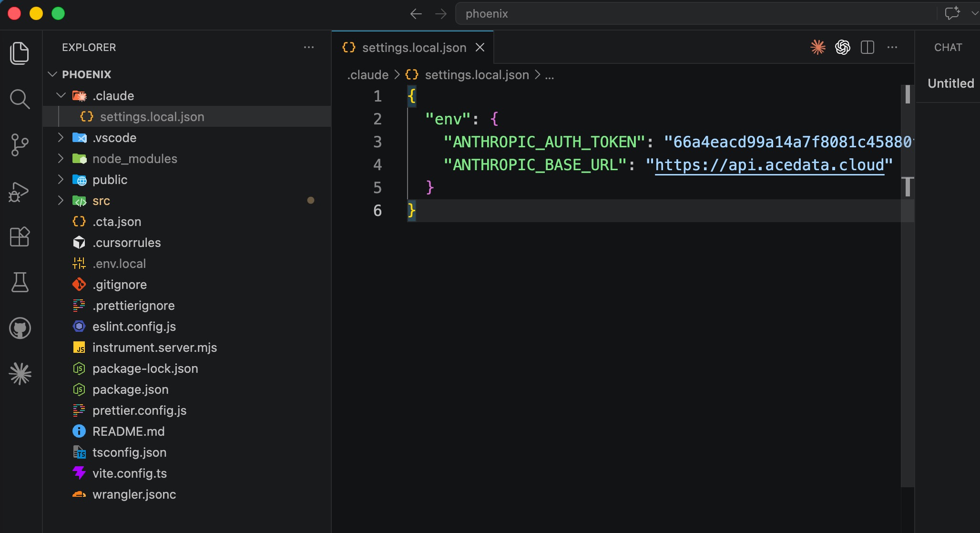Click the EXPLORER panel title
This screenshot has height=533, width=980.
click(x=89, y=47)
